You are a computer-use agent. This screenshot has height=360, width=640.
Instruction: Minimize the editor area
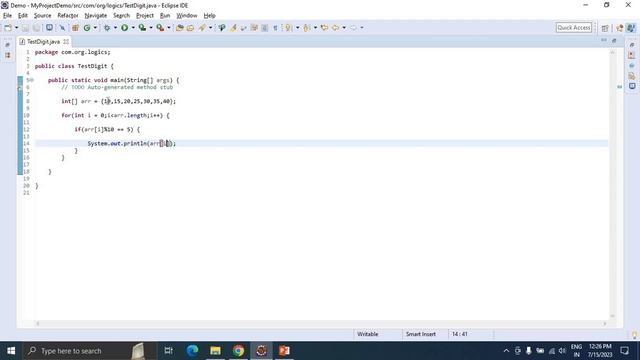[604, 40]
